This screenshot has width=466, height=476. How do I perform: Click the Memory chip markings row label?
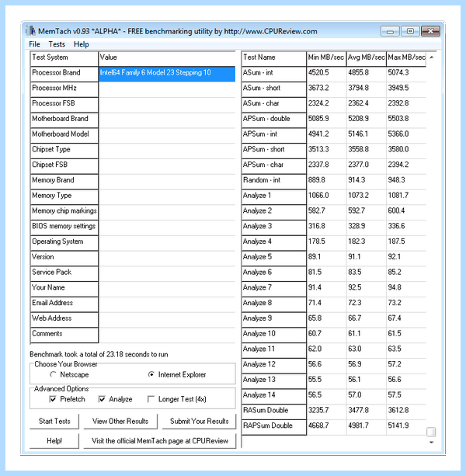coord(64,213)
